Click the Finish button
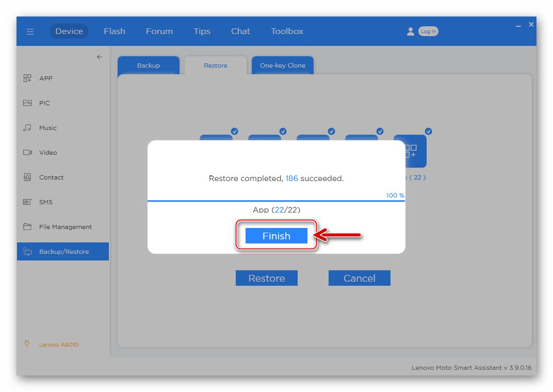 point(276,236)
